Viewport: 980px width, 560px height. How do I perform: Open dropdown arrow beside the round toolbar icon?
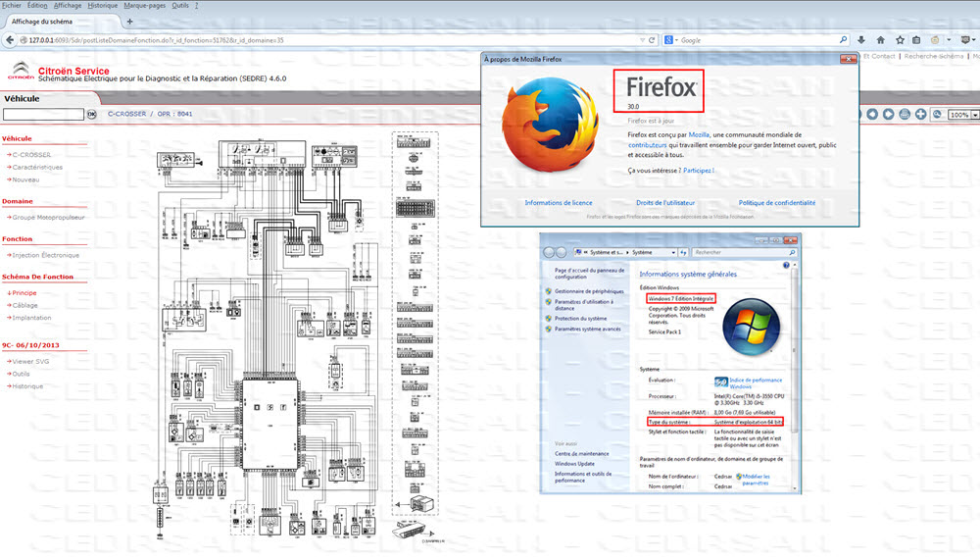pyautogui.click(x=949, y=40)
